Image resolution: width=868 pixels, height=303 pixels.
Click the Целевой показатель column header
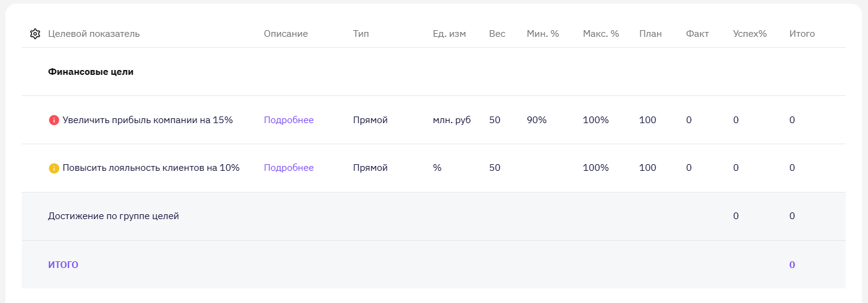94,34
